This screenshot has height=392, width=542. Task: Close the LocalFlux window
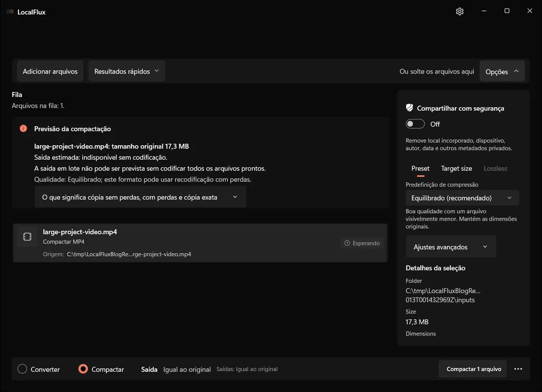pos(530,11)
